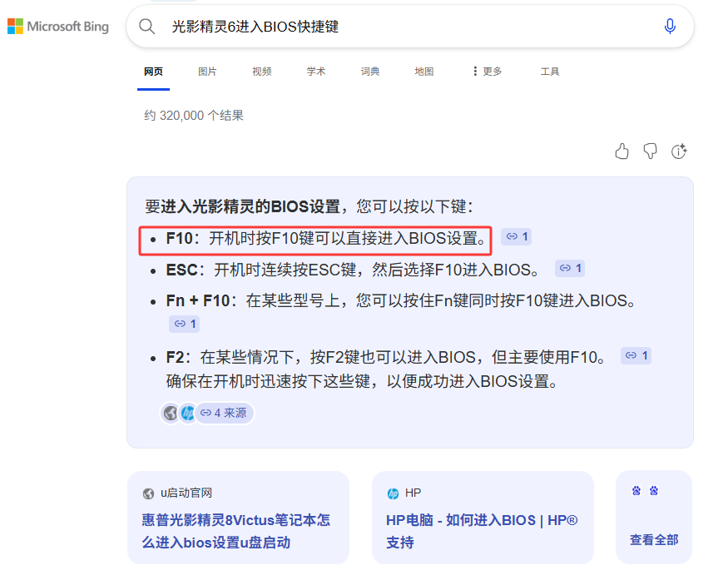The width and height of the screenshot is (728, 585).
Task: Click 查看全部 to view all sources
Action: click(x=654, y=539)
